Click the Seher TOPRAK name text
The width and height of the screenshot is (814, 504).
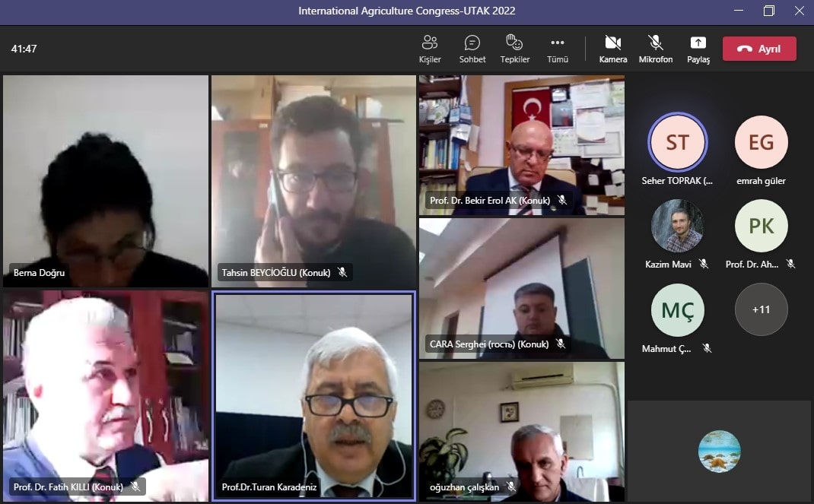(677, 181)
